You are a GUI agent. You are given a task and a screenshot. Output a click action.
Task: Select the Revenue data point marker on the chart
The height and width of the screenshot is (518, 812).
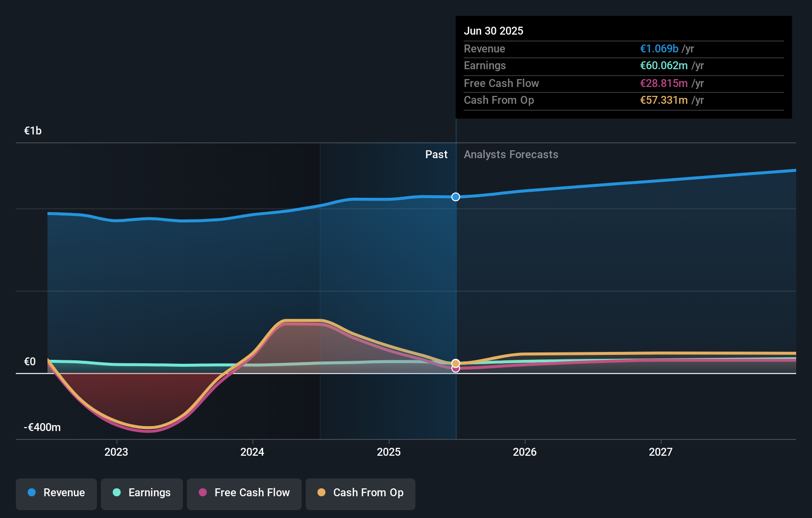455,196
